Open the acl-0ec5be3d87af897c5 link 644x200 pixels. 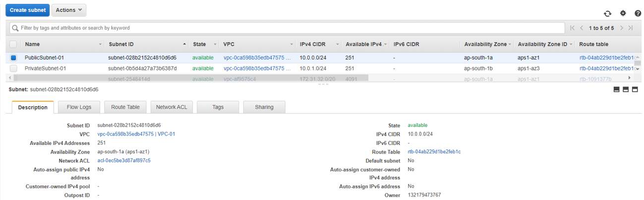point(124,161)
